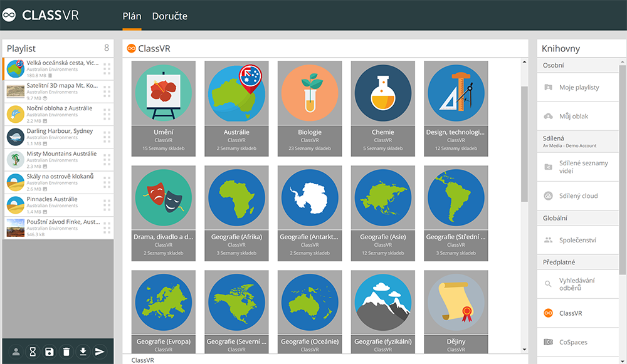Screen dimensions: 627x364
Task: Open the Geografie (Antarkt... folder
Action: [310, 214]
